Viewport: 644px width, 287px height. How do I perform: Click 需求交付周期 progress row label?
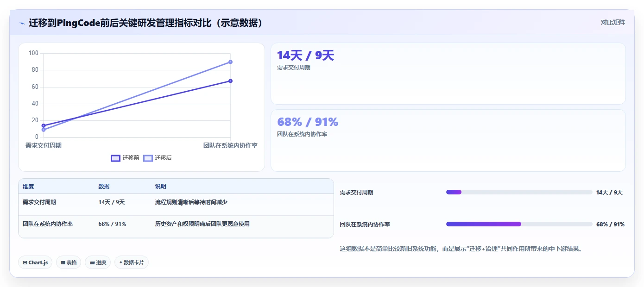(x=356, y=193)
